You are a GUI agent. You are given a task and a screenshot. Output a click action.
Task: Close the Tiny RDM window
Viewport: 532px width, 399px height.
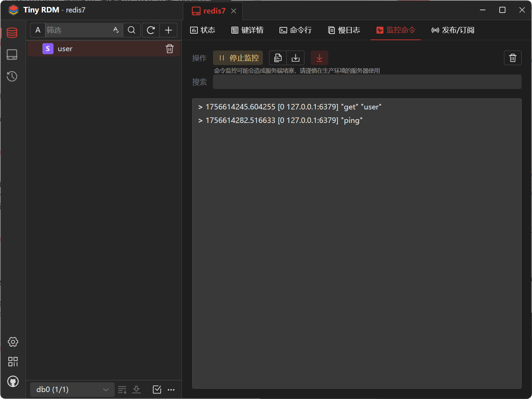[x=522, y=10]
